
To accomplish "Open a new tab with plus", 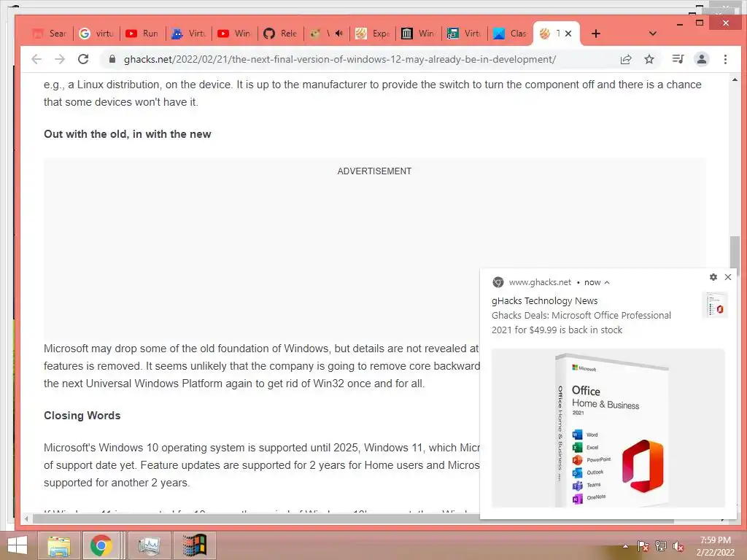I will coord(595,34).
